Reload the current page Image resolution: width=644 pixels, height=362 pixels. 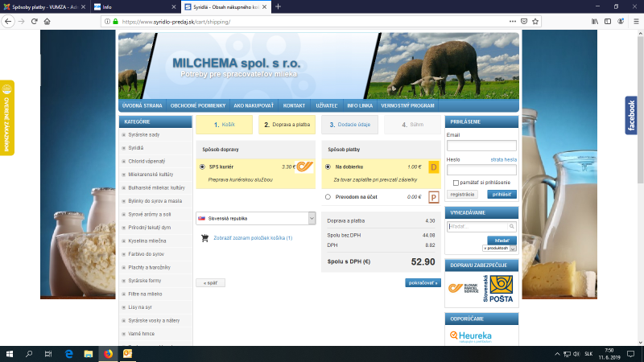pyautogui.click(x=35, y=22)
